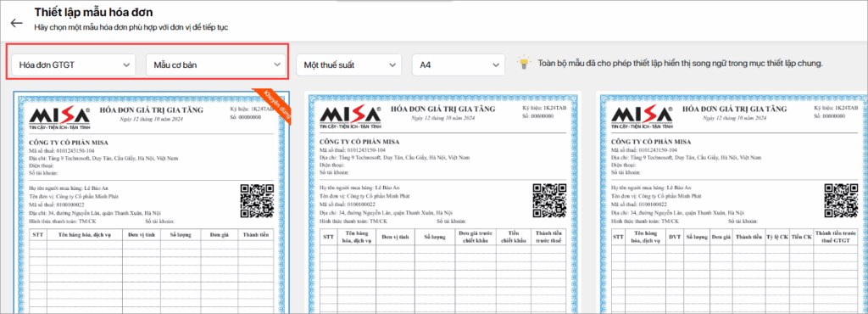Open the Mẫu cơ bản dropdown
The image size is (868, 314).
pos(216,64)
